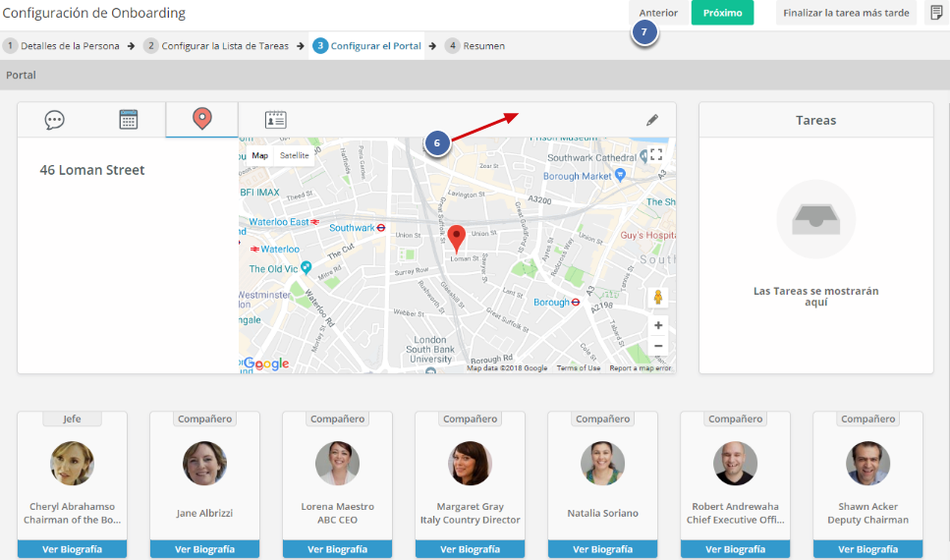Screen dimensions: 950x560
Task: Click the BFI IMAX map label
Action: click(260, 193)
